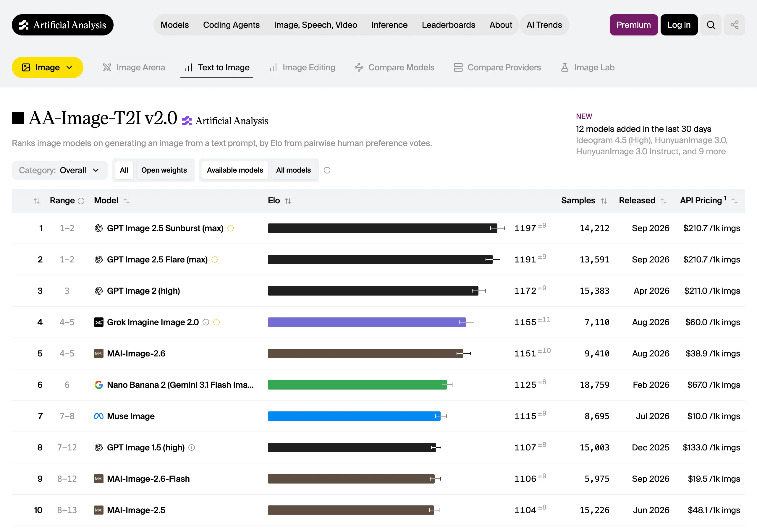Click dashed circle badge on GPT Image 2.5 Sunburst
The image size is (757, 532).
tap(231, 228)
